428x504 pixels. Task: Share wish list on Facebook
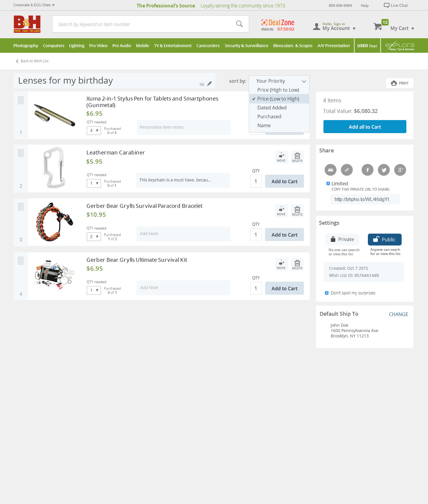point(368,170)
